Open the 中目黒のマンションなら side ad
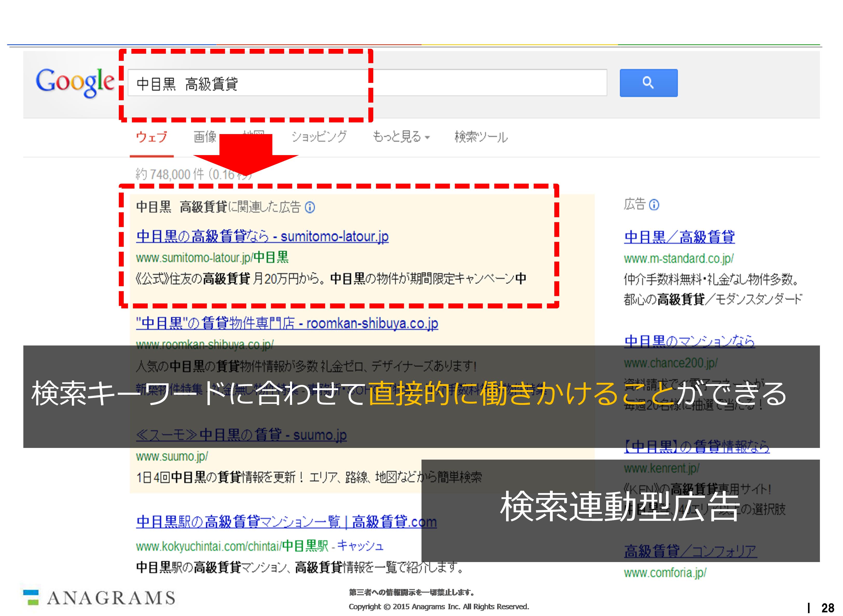The width and height of the screenshot is (843, 616). click(689, 341)
